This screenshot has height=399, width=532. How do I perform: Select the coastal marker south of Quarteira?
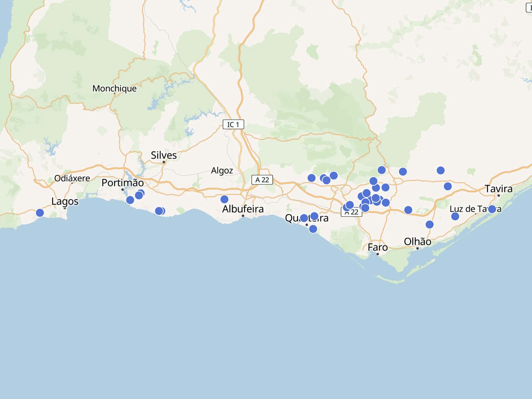pyautogui.click(x=313, y=229)
